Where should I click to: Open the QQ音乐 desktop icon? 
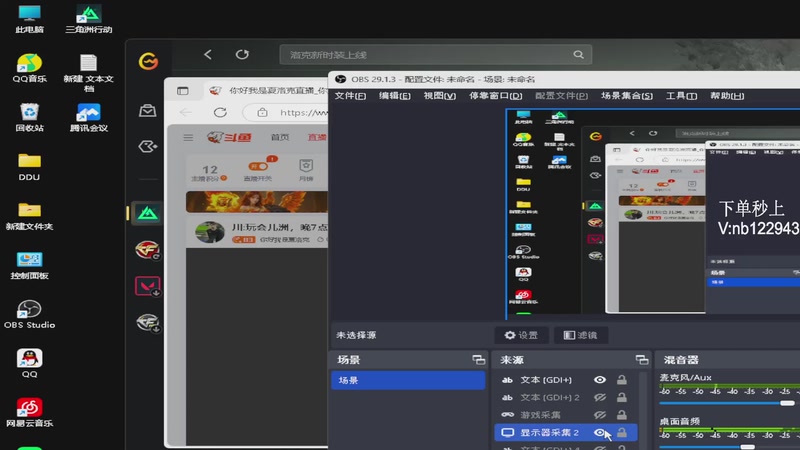(29, 68)
